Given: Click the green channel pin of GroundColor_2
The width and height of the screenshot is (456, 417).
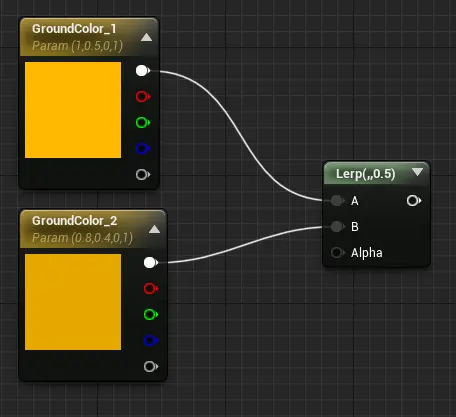Looking at the screenshot, I should coord(151,314).
